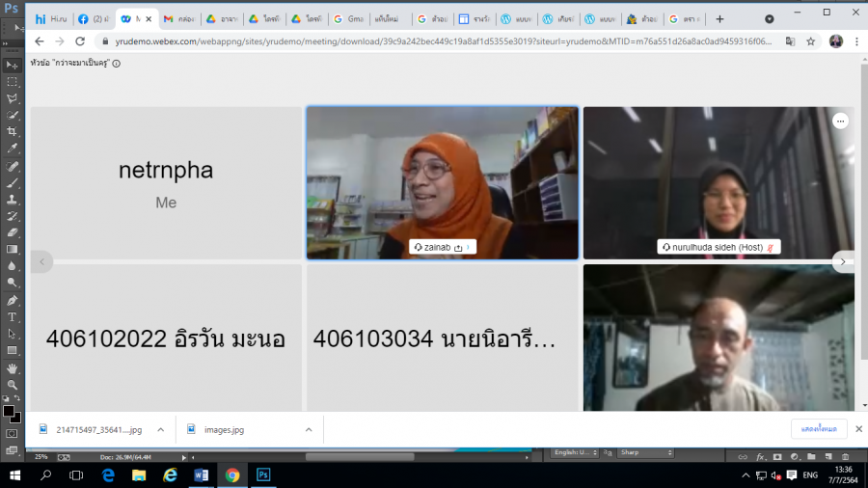868x488 pixels.
Task: Select the Type tool in Photoshop toolbar
Action: point(13,317)
